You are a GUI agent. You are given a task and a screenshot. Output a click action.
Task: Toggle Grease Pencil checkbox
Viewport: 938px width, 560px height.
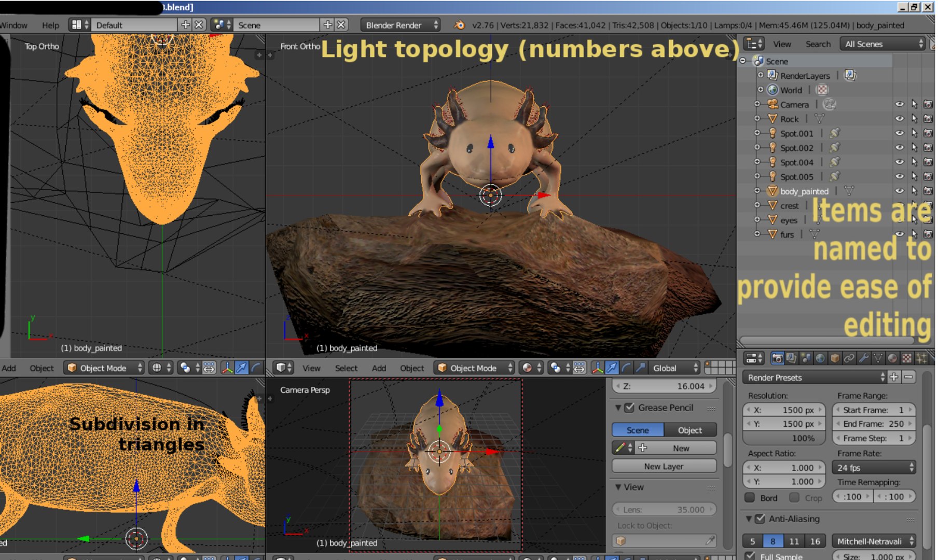(x=629, y=408)
